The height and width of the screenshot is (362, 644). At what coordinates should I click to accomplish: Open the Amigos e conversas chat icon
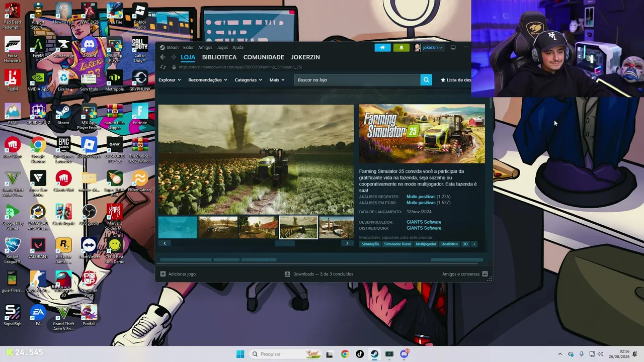(485, 274)
